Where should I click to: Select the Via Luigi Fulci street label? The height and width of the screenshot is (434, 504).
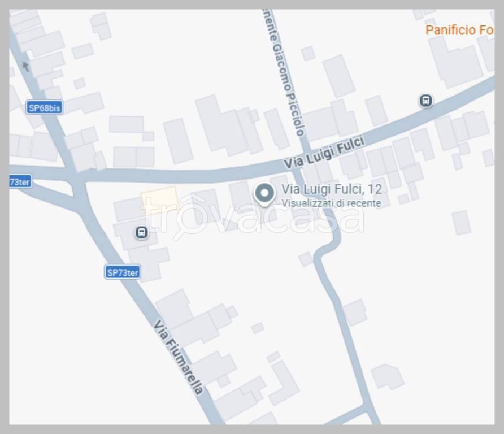pos(324,153)
